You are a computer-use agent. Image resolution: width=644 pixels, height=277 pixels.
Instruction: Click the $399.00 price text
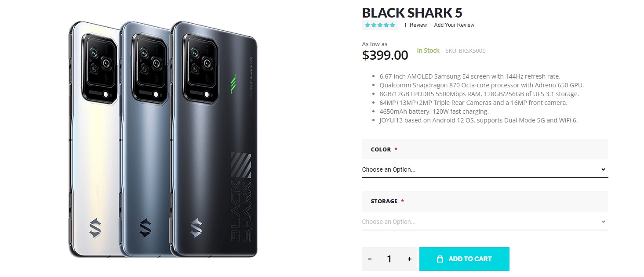point(385,54)
